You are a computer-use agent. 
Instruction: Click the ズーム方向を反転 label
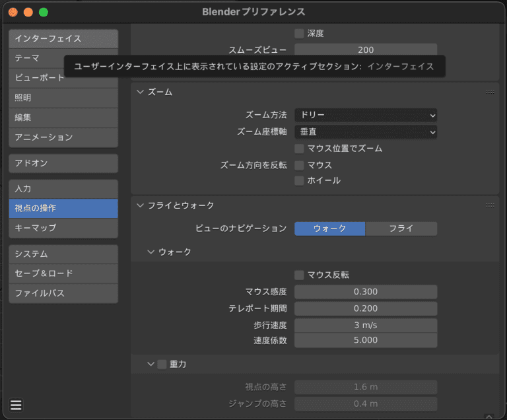(x=253, y=165)
